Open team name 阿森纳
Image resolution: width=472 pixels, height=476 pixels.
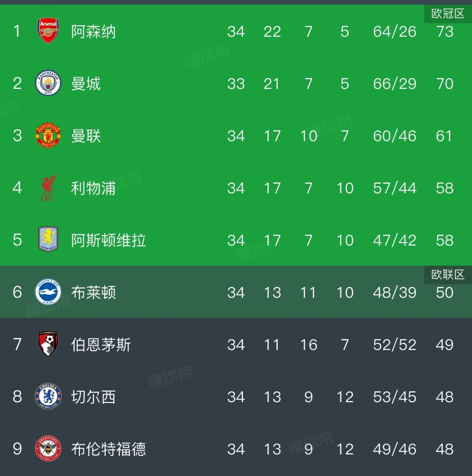tap(93, 31)
